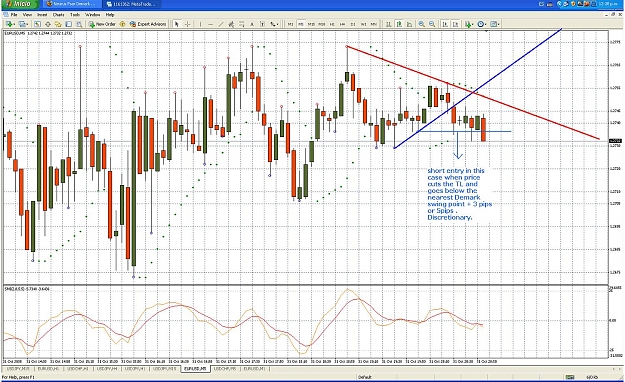Viewport: 625px width, 382px height.
Task: Switch to the USDCHF,H1 chart tab
Action: click(78, 369)
